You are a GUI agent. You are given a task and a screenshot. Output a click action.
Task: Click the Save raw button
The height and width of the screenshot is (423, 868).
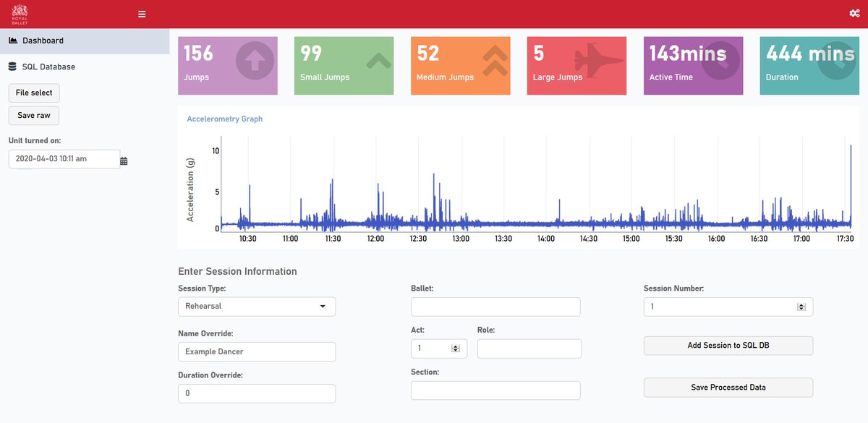pyautogui.click(x=34, y=116)
